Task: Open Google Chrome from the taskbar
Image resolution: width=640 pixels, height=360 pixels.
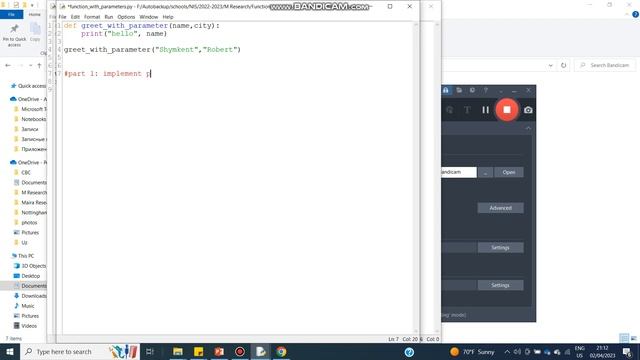Action: 281,351
